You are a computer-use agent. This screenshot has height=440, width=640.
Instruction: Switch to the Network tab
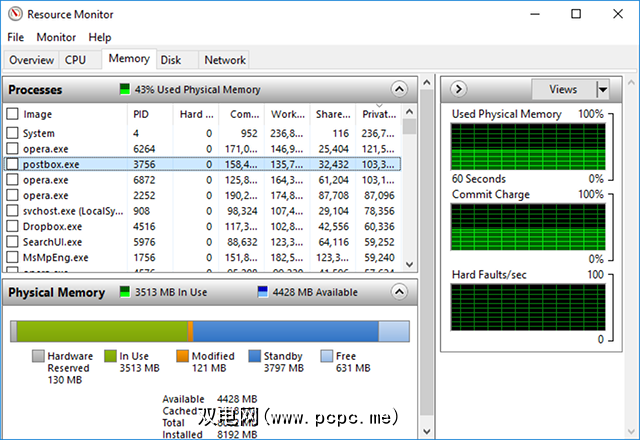pos(224,60)
